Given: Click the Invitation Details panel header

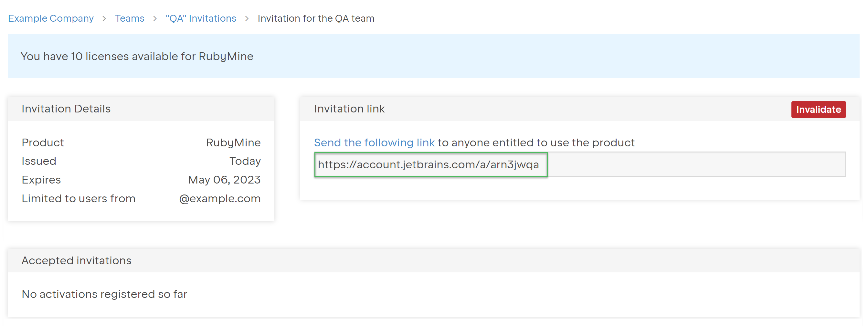Looking at the screenshot, I should pyautogui.click(x=66, y=109).
